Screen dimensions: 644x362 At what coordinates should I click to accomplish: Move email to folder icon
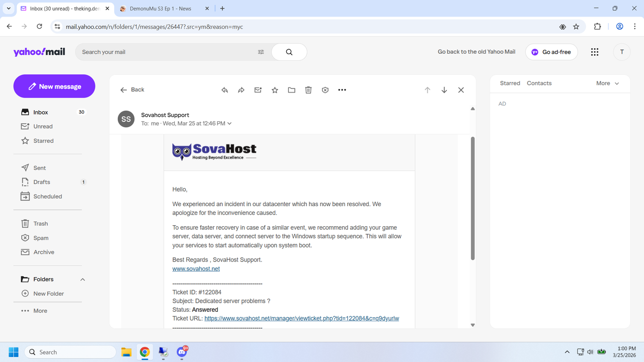click(x=292, y=90)
